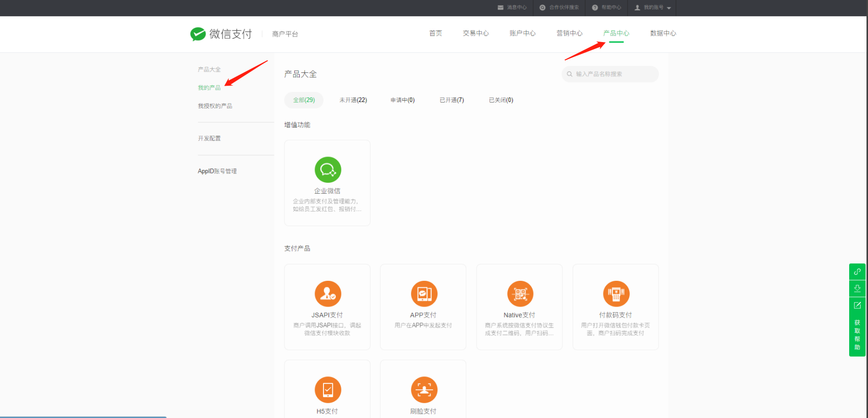Click the link icon in green sidebar
The width and height of the screenshot is (868, 418).
(857, 272)
